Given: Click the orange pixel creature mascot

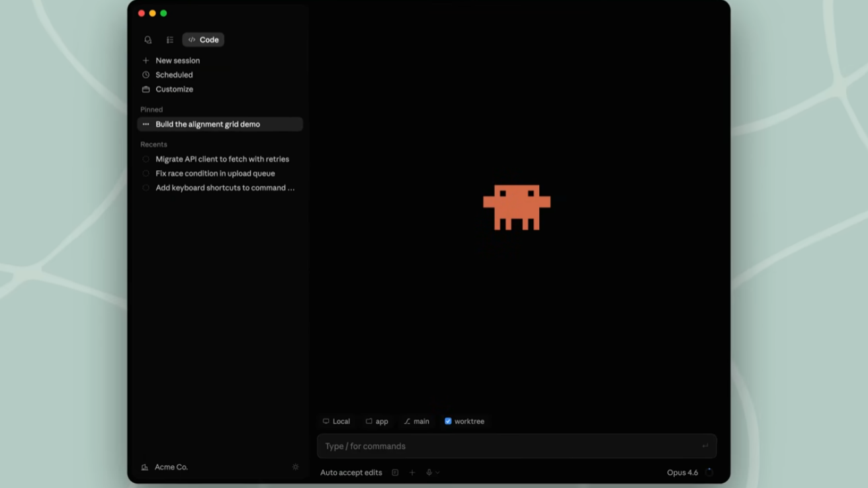Looking at the screenshot, I should click(x=517, y=207).
